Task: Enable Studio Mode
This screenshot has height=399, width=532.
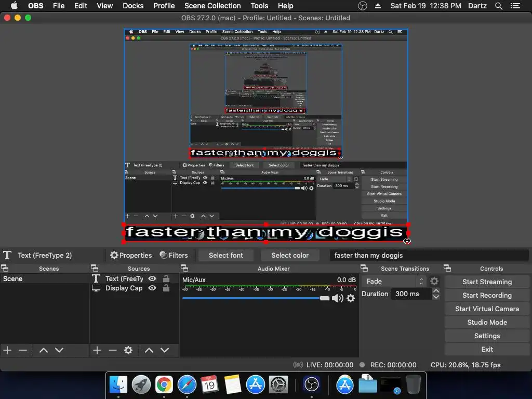Action: [487, 322]
